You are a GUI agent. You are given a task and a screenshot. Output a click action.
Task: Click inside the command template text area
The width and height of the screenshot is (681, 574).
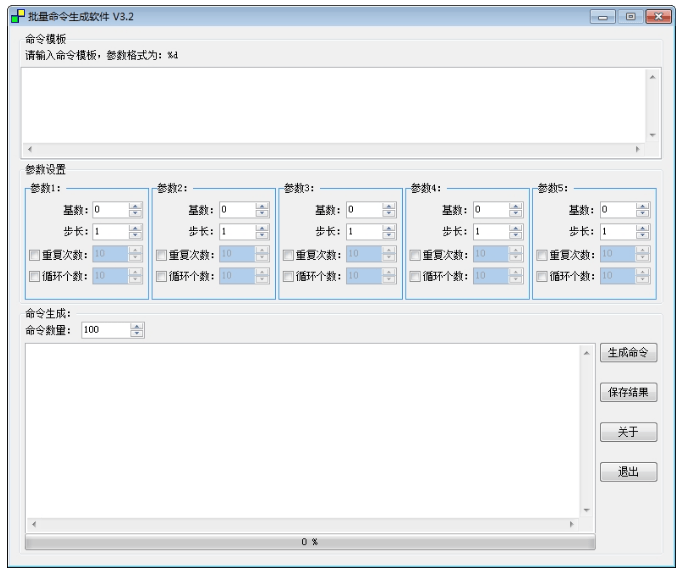pos(334,106)
